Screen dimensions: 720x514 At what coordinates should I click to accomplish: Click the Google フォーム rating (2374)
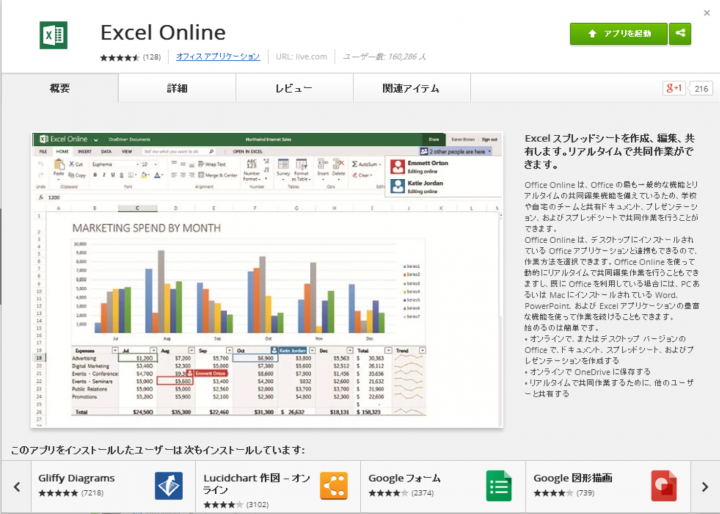coord(401,493)
